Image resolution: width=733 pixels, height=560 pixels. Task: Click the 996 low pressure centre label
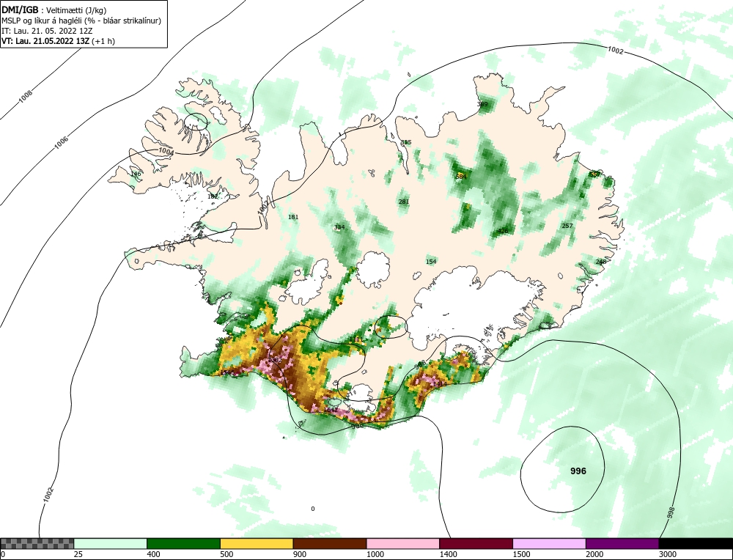(x=578, y=471)
